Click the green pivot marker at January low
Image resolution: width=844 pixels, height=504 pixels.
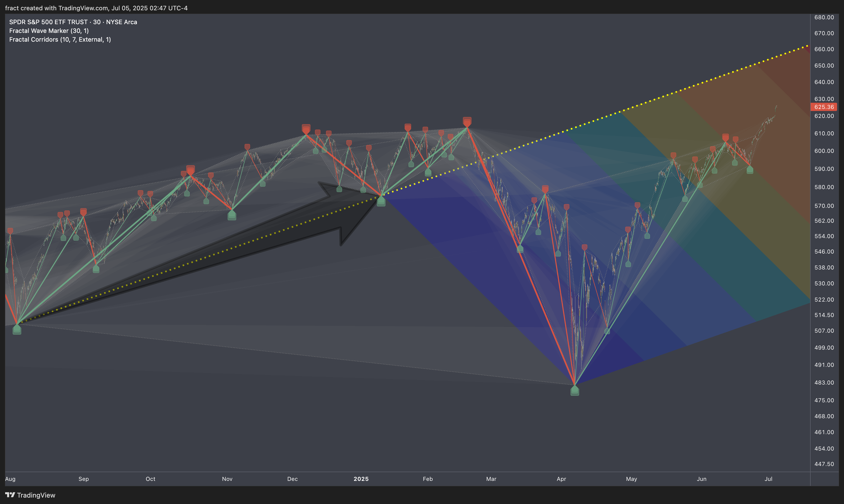pos(381,201)
